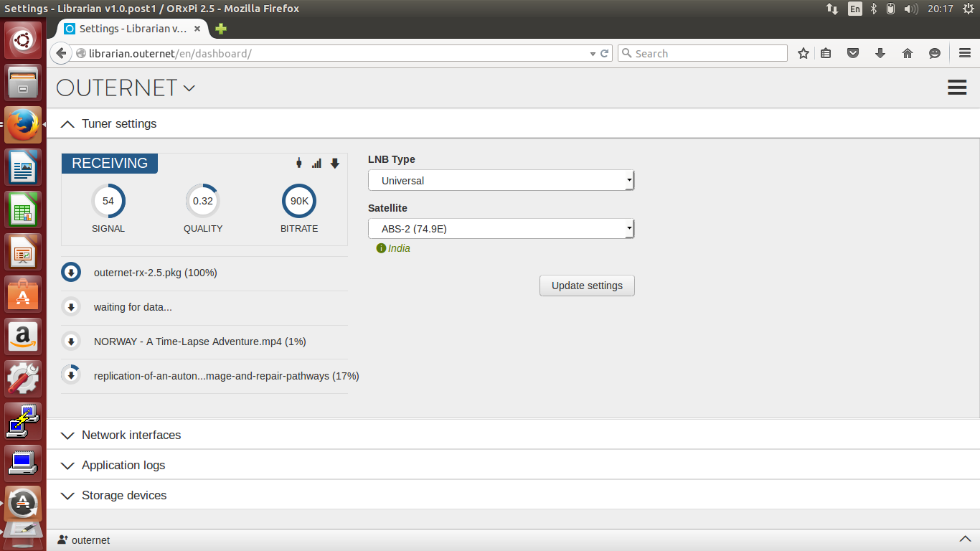The height and width of the screenshot is (551, 980).
Task: Click download icon for replication-of-an-auton file
Action: [71, 375]
